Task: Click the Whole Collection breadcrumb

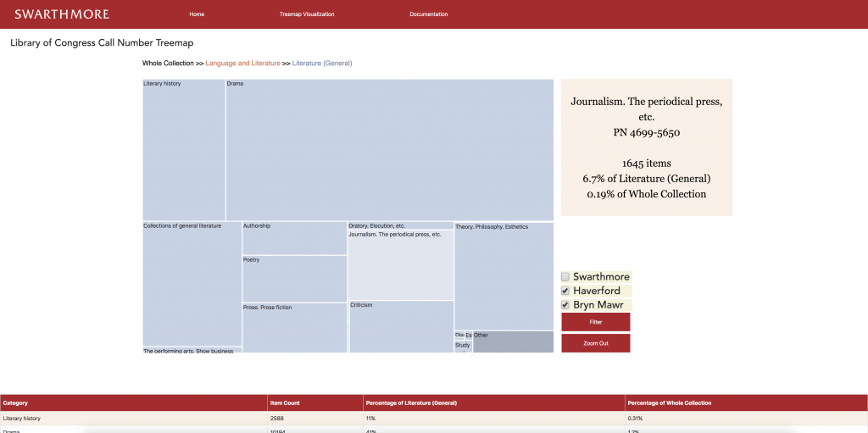Action: [168, 64]
